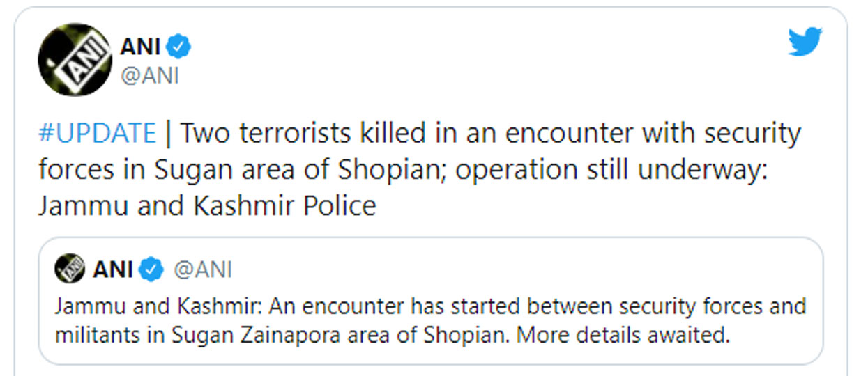Click "encounter with security" in main tweet
The image size is (868, 376).
coord(653,133)
